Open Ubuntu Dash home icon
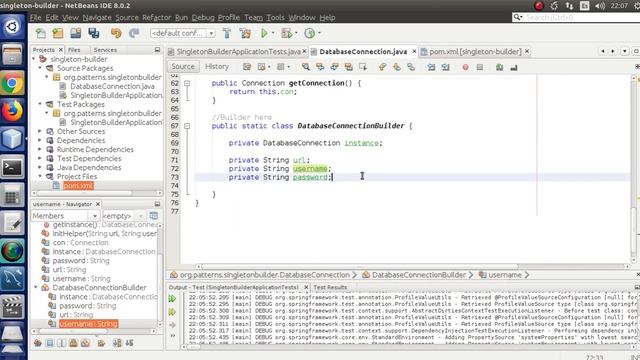Image resolution: width=640 pixels, height=360 pixels. point(12,27)
